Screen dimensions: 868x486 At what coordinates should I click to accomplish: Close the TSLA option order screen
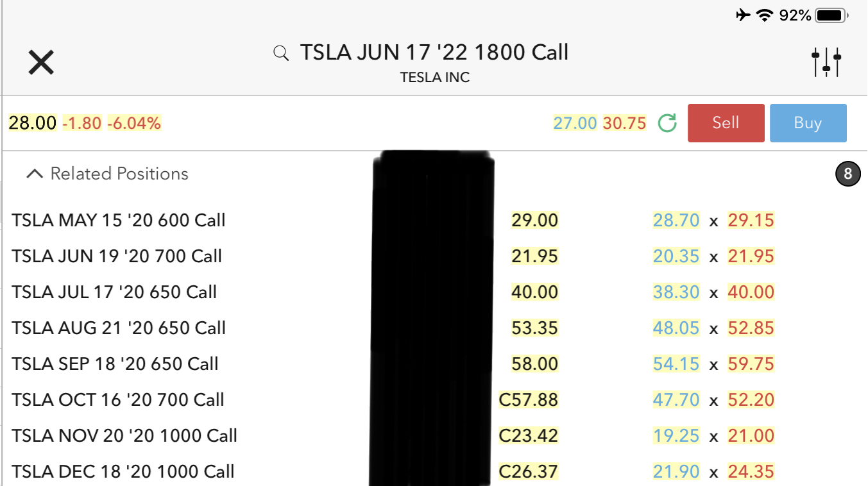[41, 63]
